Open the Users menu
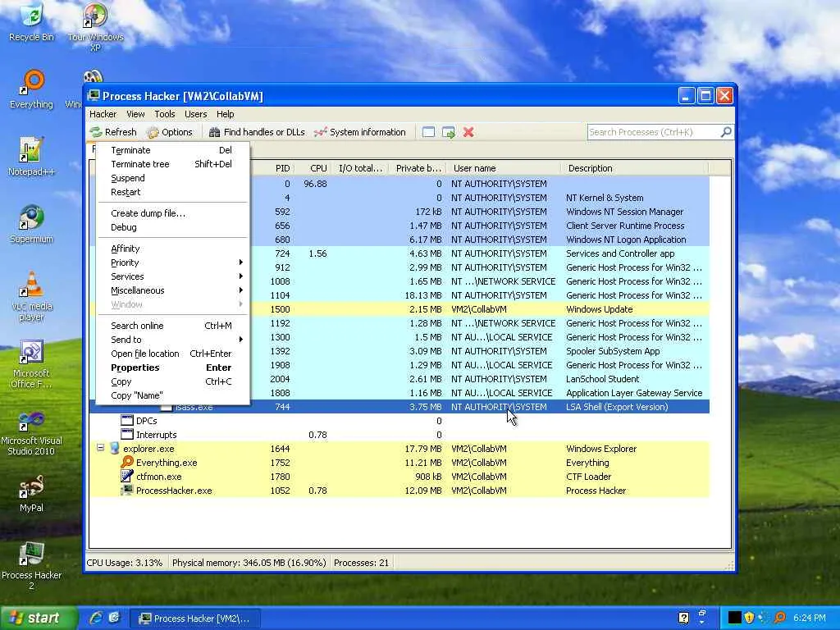Screen dimensions: 840x630 pos(195,114)
